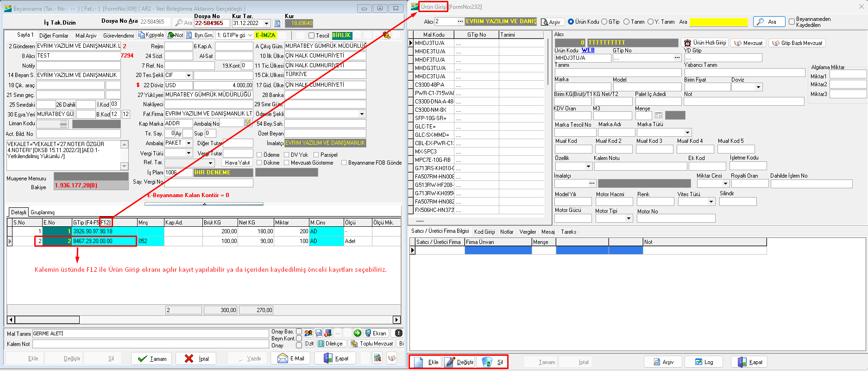Viewport: 868px width, 371px height.
Task: Open Diğer Formlar tab
Action: (x=54, y=35)
